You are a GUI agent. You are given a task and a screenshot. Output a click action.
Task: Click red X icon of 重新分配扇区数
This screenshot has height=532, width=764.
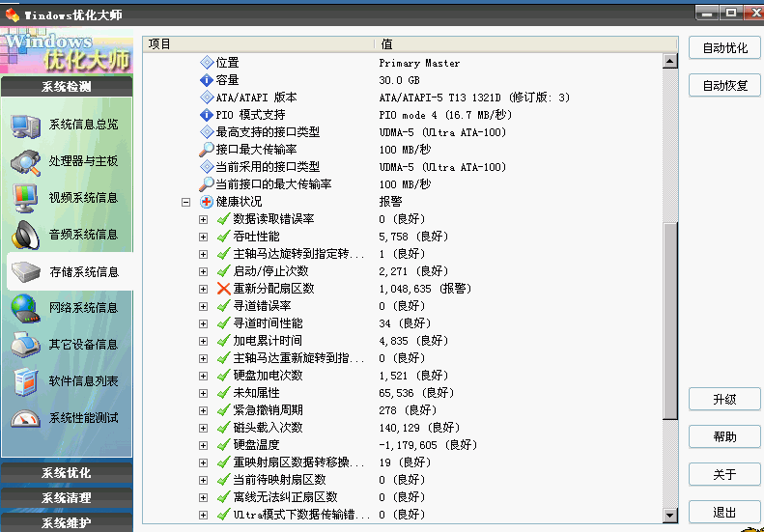(x=224, y=289)
